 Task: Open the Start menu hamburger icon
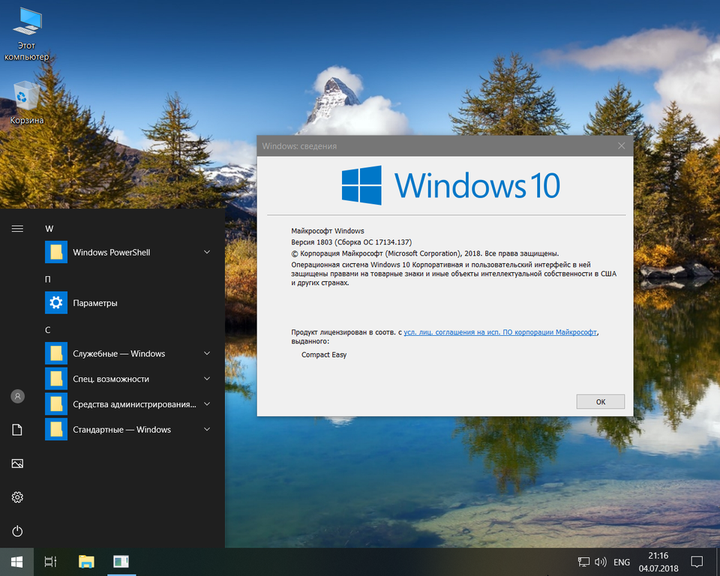pos(17,228)
